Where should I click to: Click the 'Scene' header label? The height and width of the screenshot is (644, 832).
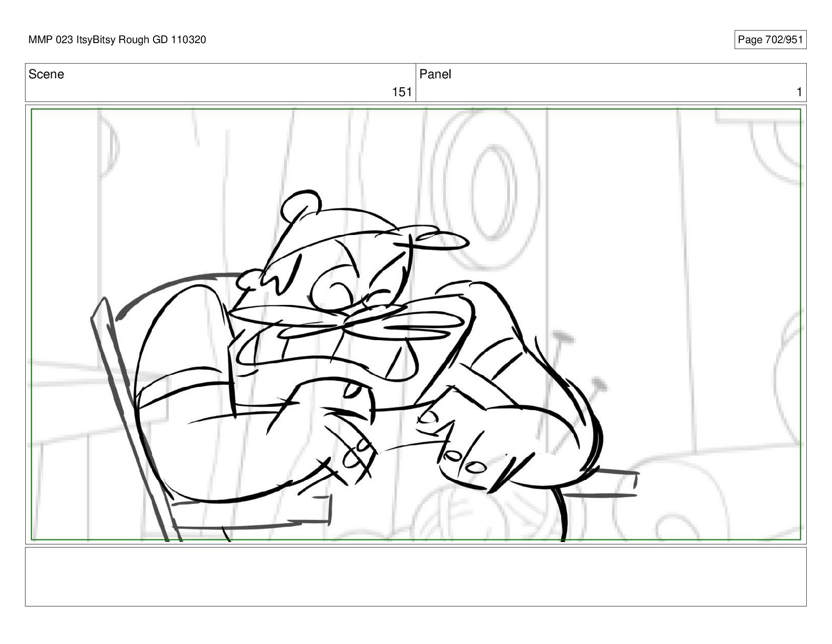click(x=46, y=75)
